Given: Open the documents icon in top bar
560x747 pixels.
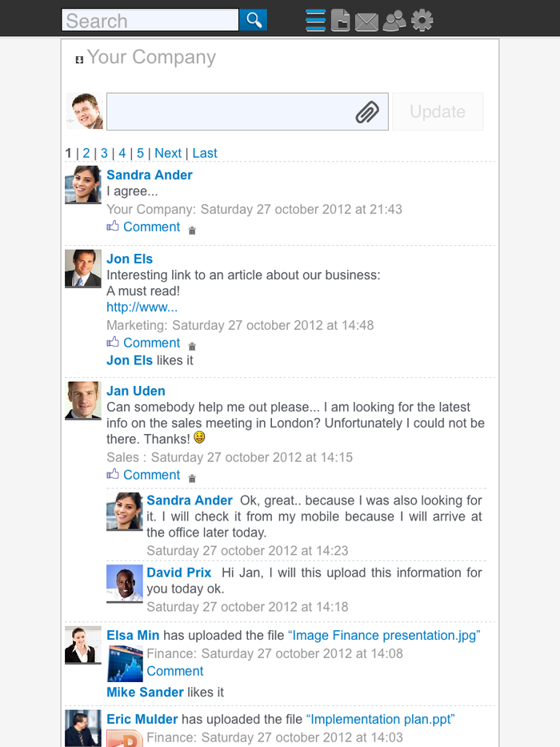Looking at the screenshot, I should [341, 20].
